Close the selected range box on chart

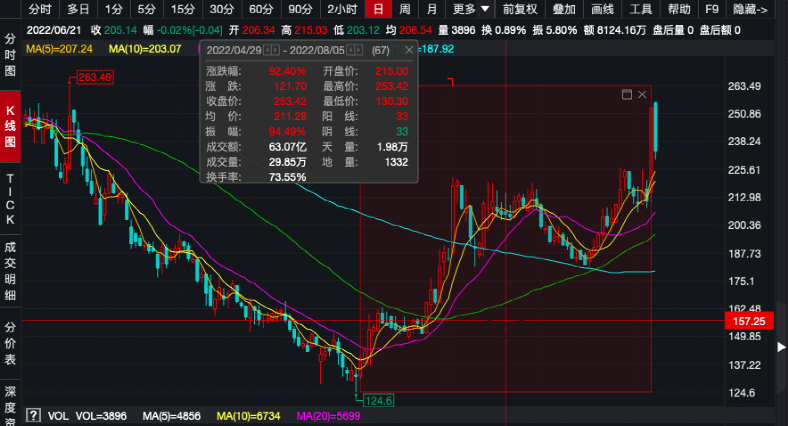642,94
